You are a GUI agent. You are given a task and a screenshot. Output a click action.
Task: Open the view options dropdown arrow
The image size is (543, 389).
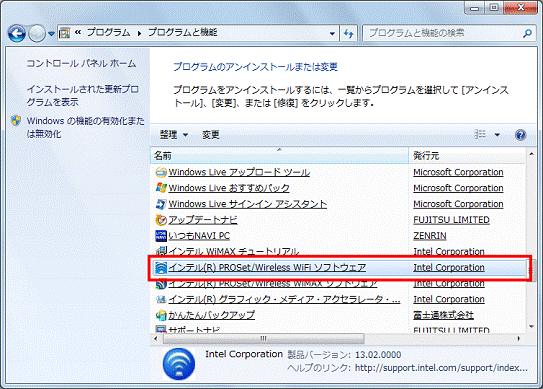tap(497, 135)
